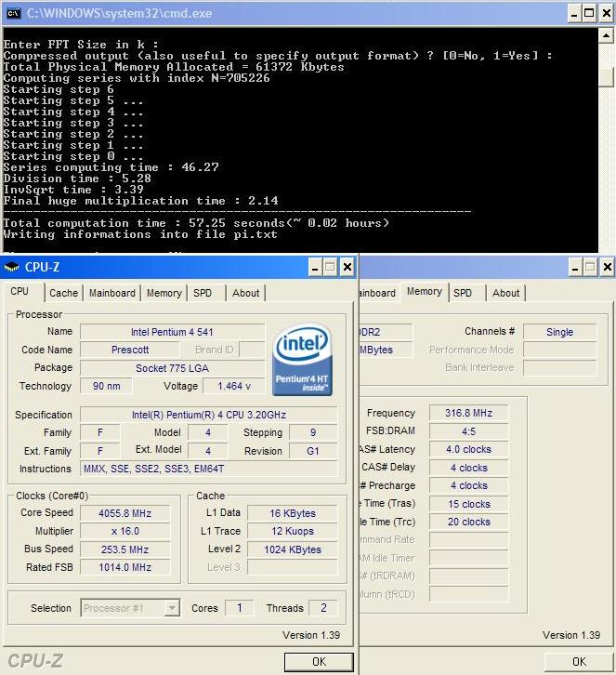Click the memory Frequency value '316.8 MHz'

click(x=468, y=413)
